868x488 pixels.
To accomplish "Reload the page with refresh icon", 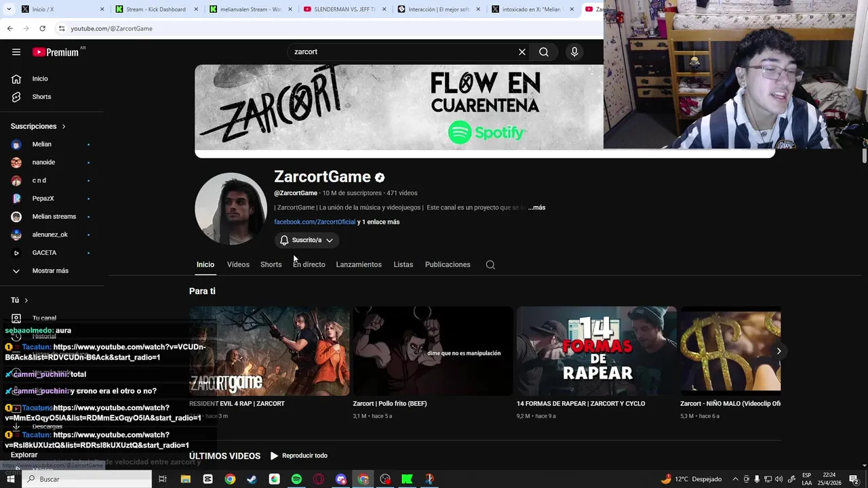I will [42, 28].
